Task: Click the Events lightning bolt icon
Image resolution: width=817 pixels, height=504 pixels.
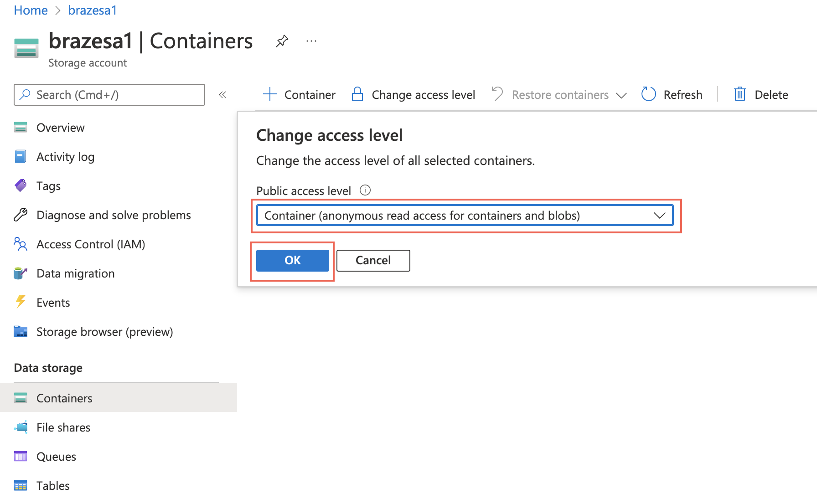Action: pos(21,302)
